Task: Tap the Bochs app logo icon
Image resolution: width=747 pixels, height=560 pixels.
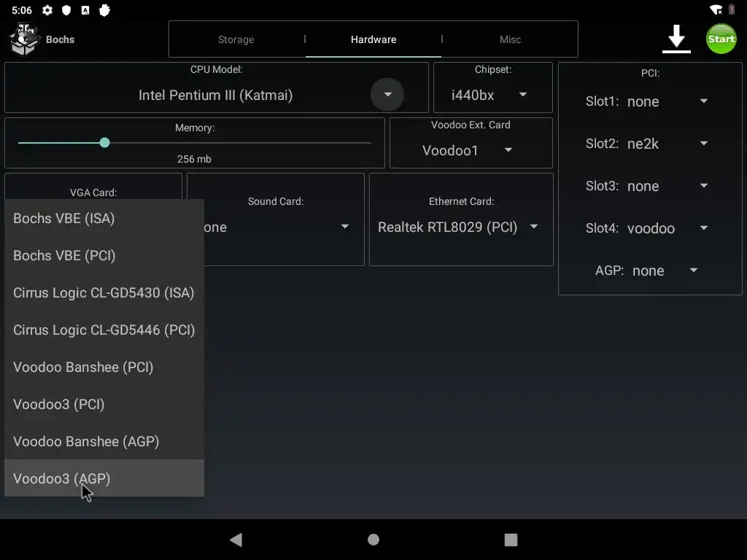Action: [x=24, y=39]
